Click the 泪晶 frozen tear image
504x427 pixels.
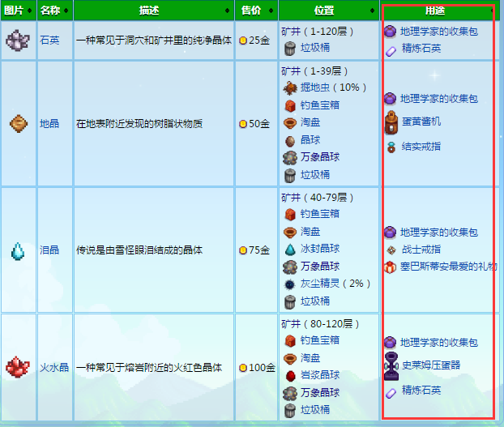(x=18, y=251)
